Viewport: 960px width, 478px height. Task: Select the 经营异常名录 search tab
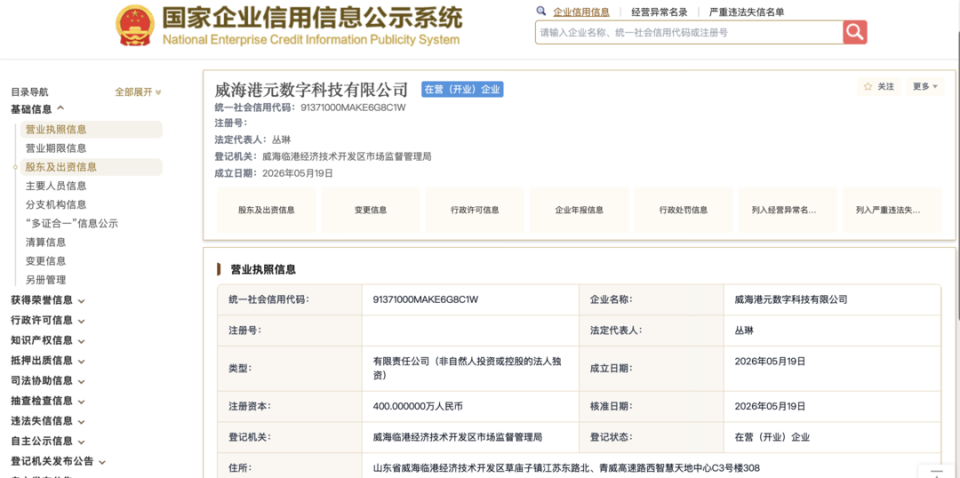coord(659,12)
